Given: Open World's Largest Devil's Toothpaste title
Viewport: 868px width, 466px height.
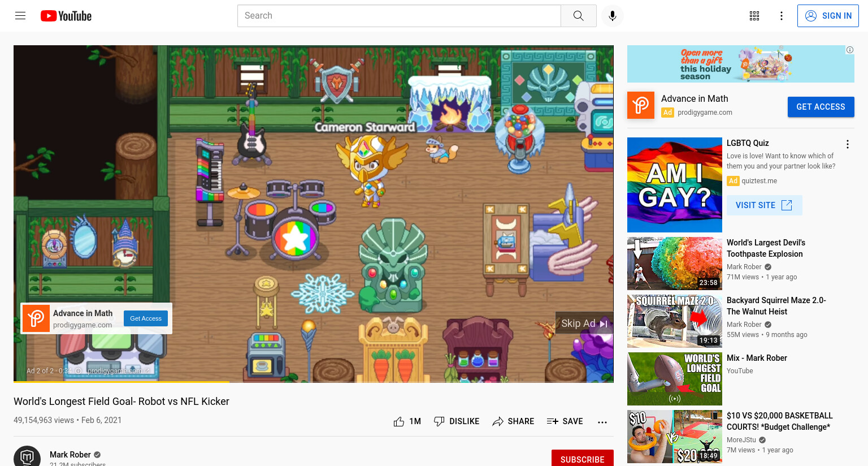Looking at the screenshot, I should [766, 248].
